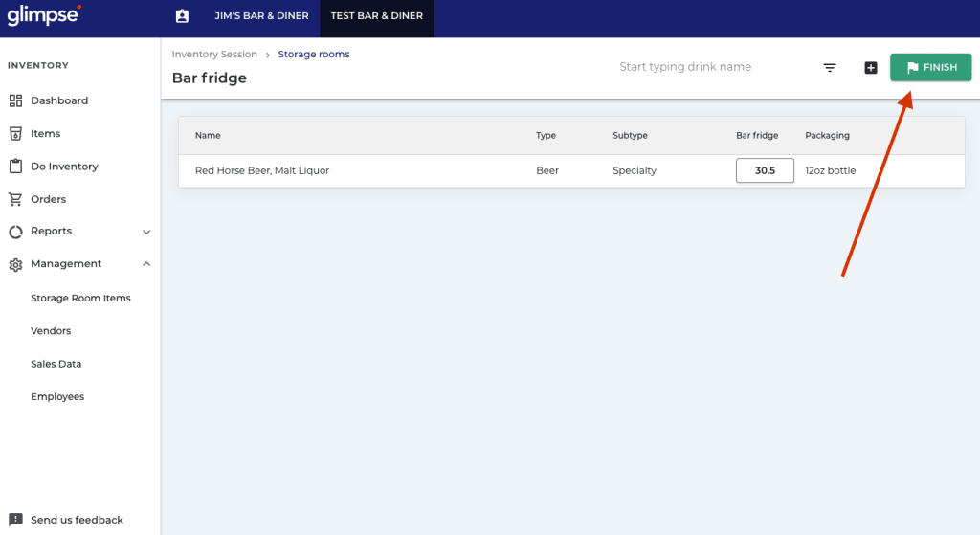Click the Bar fridge page title
Screen dimensions: 980x535
tap(210, 78)
